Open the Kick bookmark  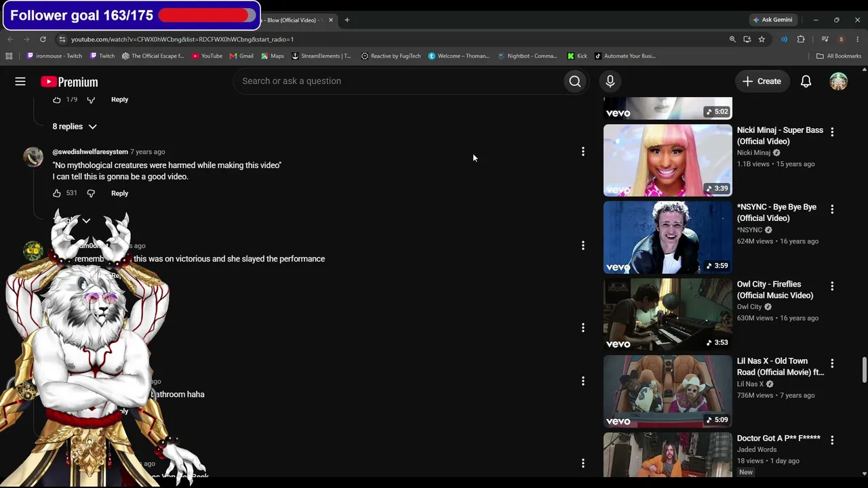coord(577,56)
